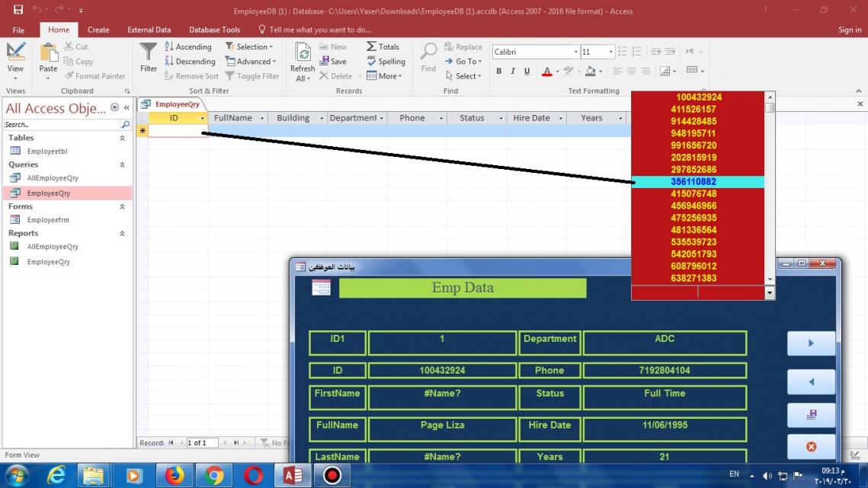Open the ID column header dropdown
This screenshot has width=868, height=488.
coord(202,118)
